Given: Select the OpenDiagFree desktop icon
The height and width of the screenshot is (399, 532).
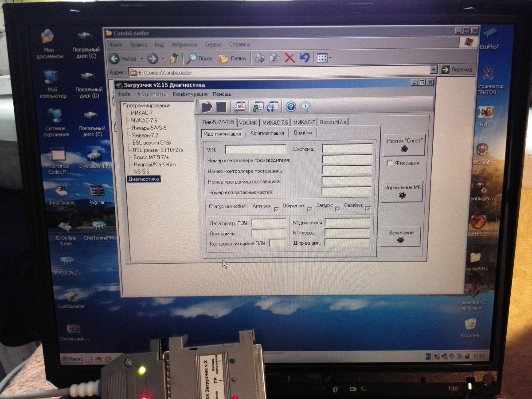Looking at the screenshot, I should click(x=484, y=154).
